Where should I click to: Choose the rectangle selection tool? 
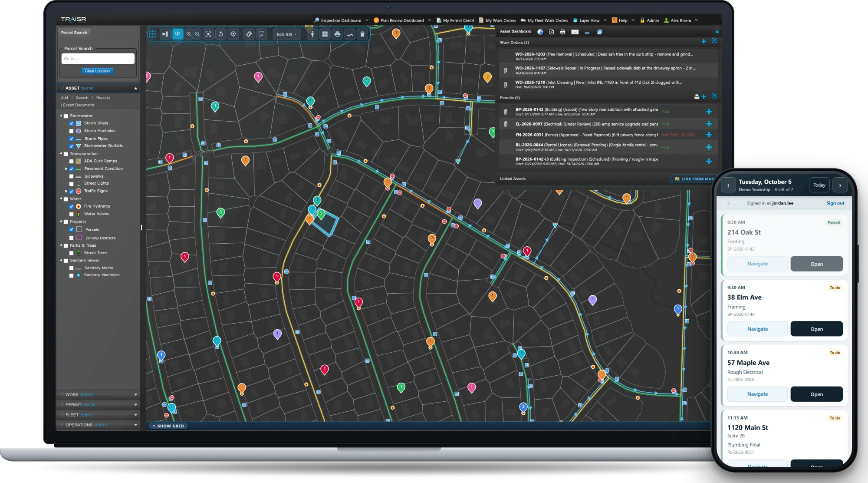(261, 34)
